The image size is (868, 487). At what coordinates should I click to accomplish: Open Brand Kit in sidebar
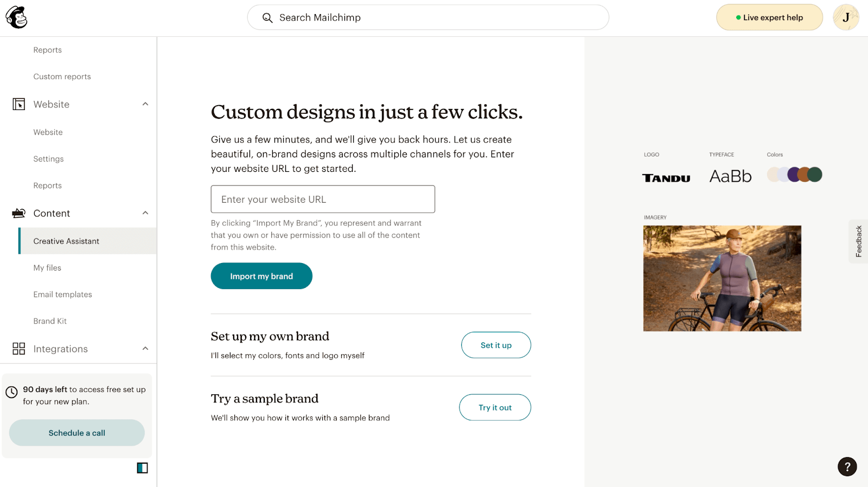click(x=50, y=321)
